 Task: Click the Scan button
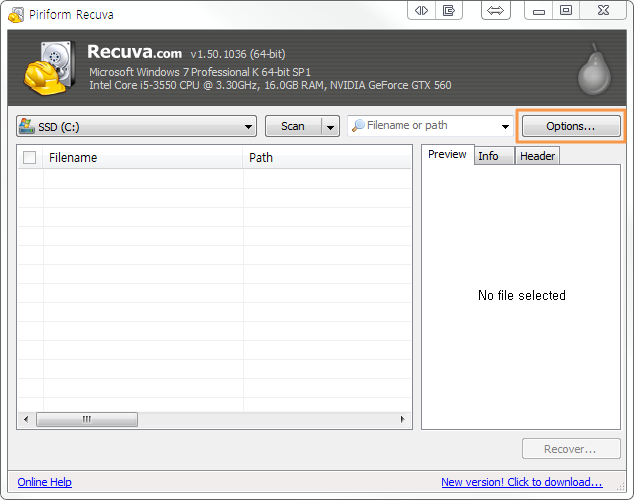click(x=293, y=127)
